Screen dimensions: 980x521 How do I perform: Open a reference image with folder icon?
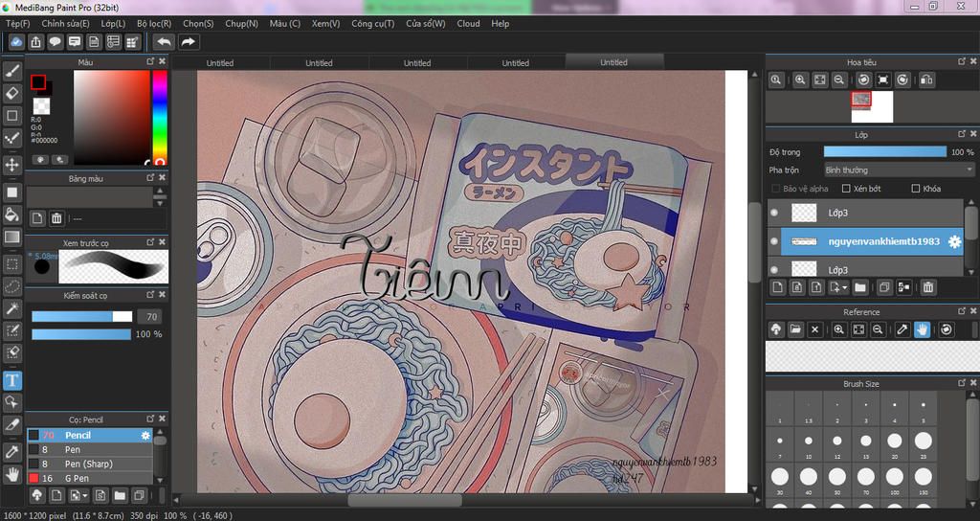(x=795, y=329)
